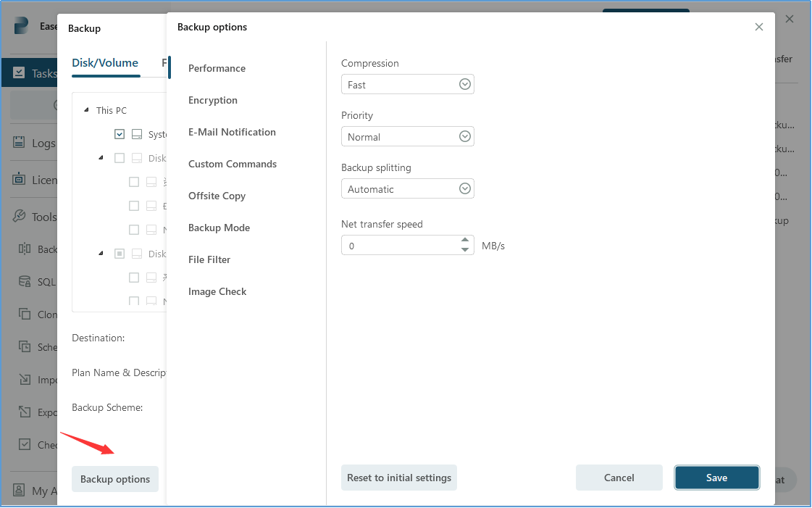Click the License sidebar icon

(x=20, y=180)
